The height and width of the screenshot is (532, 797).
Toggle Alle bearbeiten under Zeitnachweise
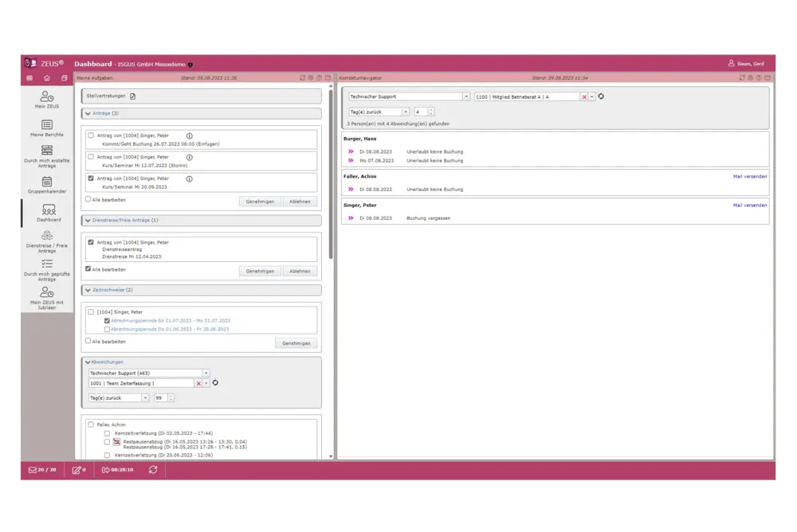[x=88, y=341]
